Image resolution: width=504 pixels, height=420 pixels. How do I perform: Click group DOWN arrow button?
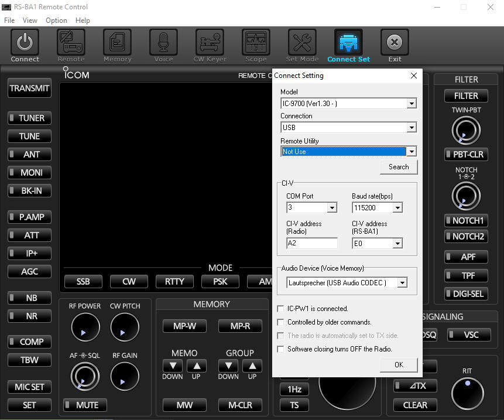228,366
